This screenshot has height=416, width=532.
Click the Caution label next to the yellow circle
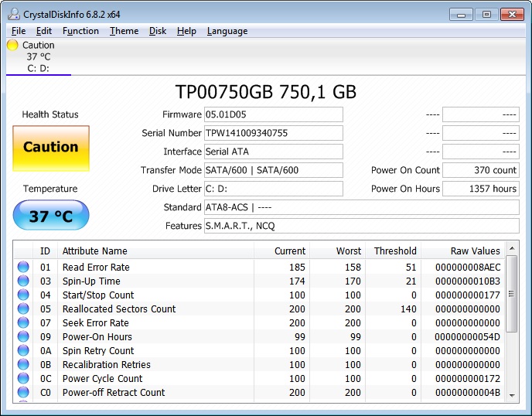coord(39,45)
